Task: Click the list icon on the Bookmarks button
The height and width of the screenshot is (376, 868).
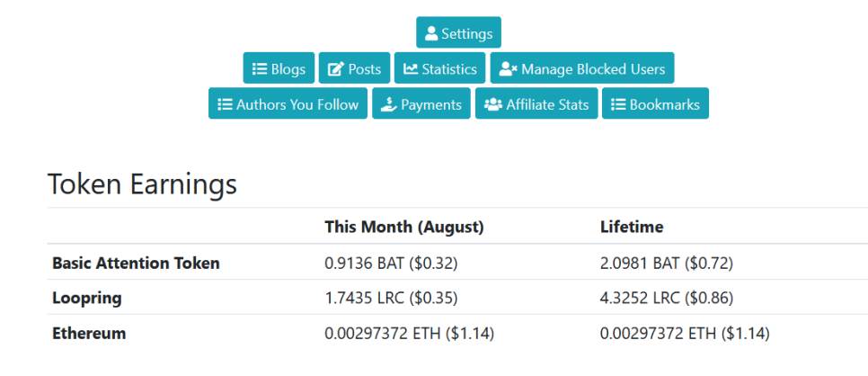Action: point(618,104)
